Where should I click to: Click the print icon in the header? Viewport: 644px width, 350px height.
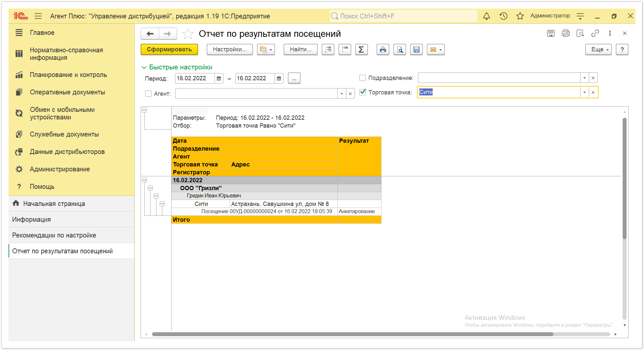(565, 33)
